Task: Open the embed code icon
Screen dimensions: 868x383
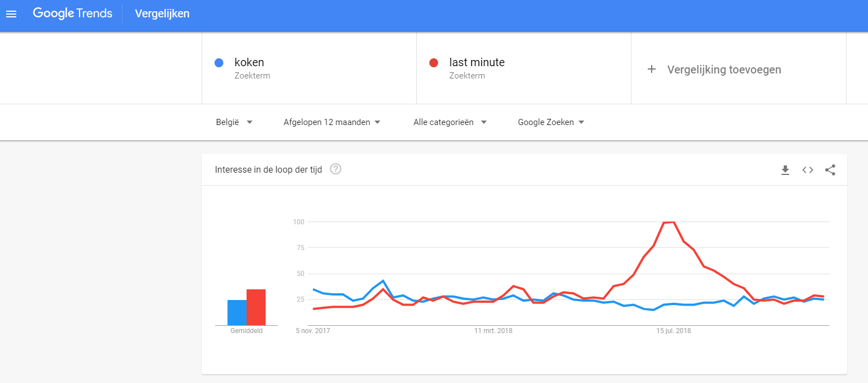Action: pyautogui.click(x=807, y=170)
